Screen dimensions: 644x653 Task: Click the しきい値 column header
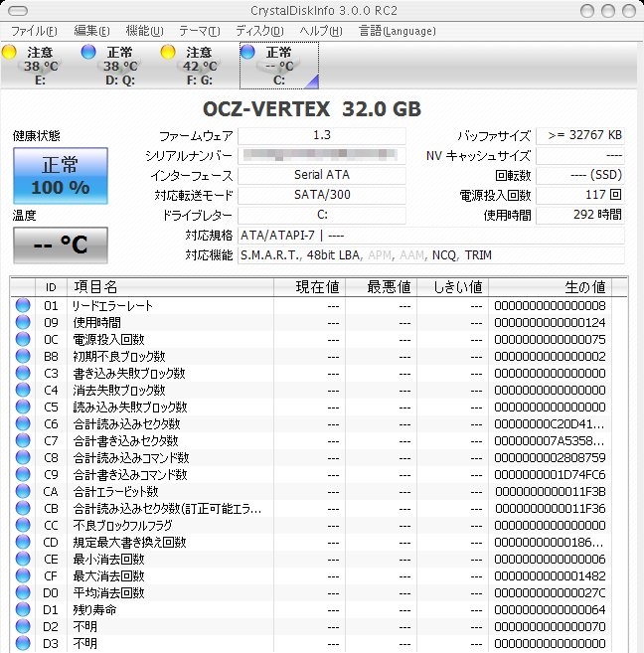pyautogui.click(x=453, y=287)
